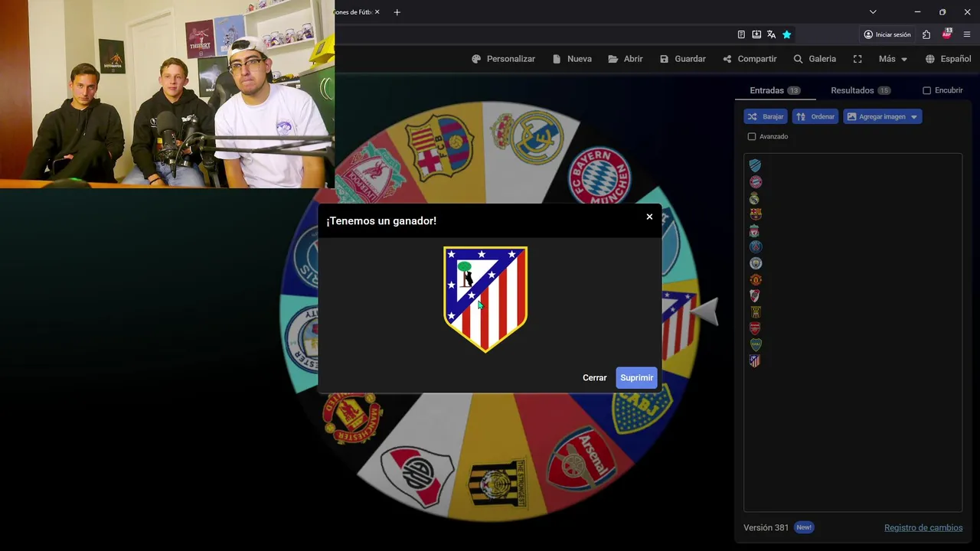Open the browser extensions puzzle icon
This screenshot has height=551, width=980.
pos(926,34)
